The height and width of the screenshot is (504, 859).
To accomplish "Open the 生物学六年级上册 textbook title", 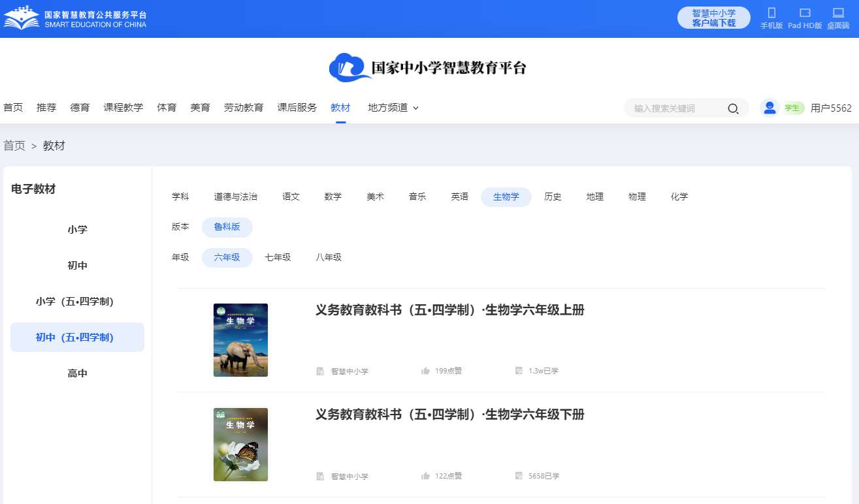I will 450,310.
